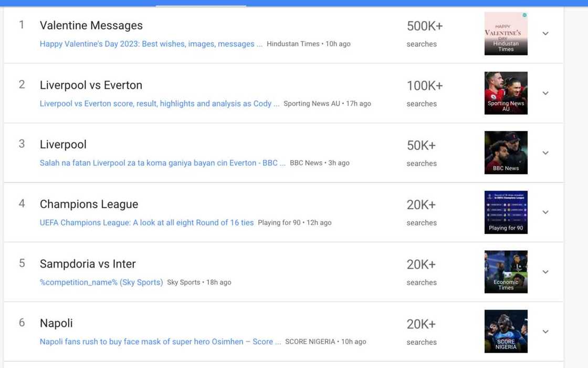Viewport: 588px width, 368px height.
Task: Expand the Valentine Messages trend row
Action: 545,34
